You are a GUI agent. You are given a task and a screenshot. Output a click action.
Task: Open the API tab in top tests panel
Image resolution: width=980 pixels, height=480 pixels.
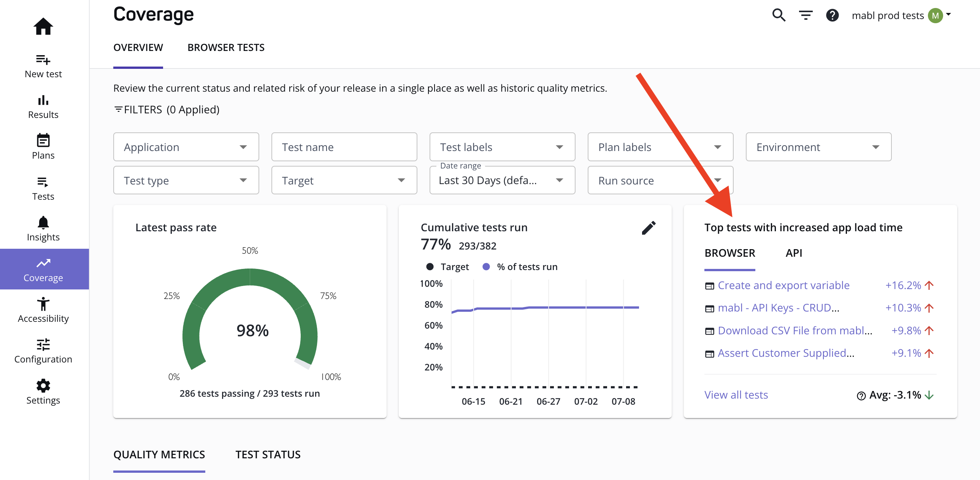[x=794, y=253]
